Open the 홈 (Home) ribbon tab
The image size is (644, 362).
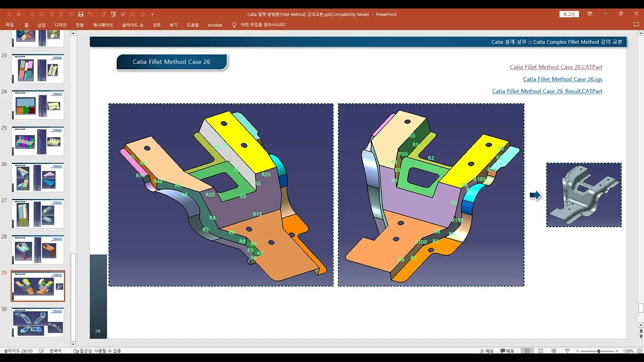(26, 25)
